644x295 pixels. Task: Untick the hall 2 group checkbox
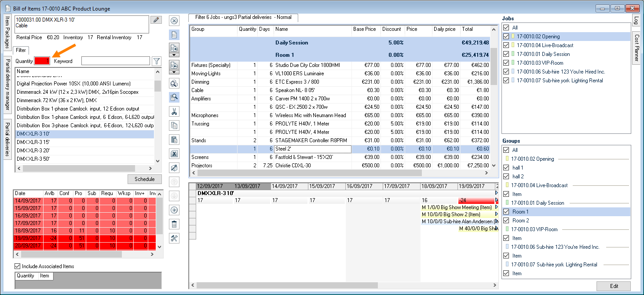click(506, 177)
